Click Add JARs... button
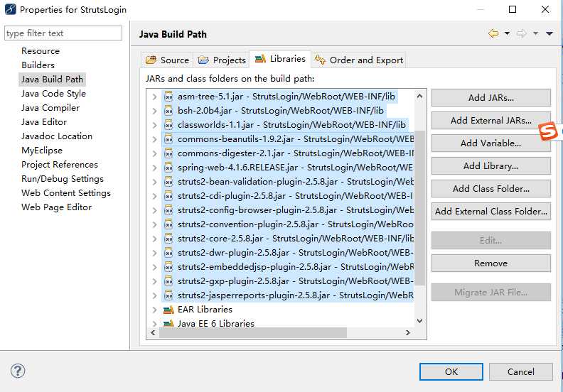This screenshot has width=563, height=392. coord(490,97)
